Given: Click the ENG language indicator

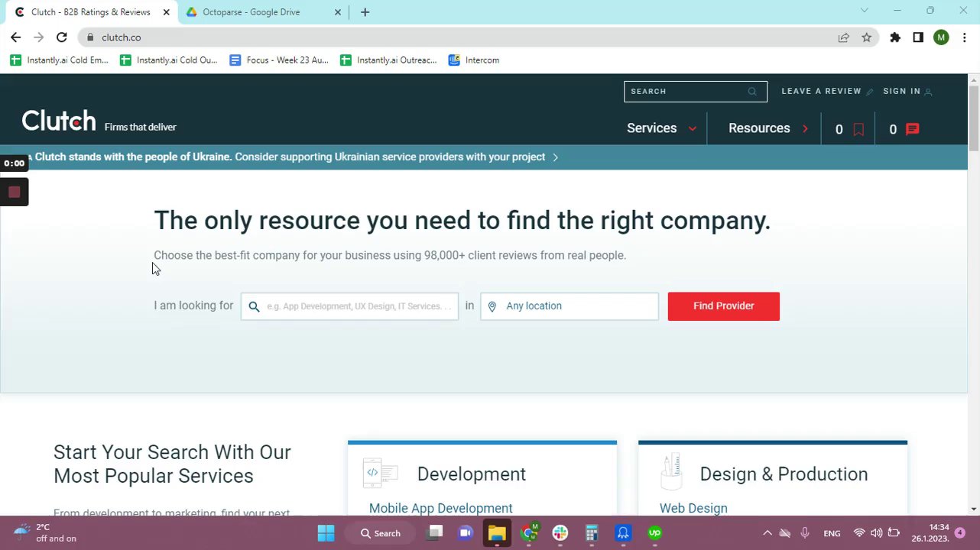Looking at the screenshot, I should [x=832, y=534].
